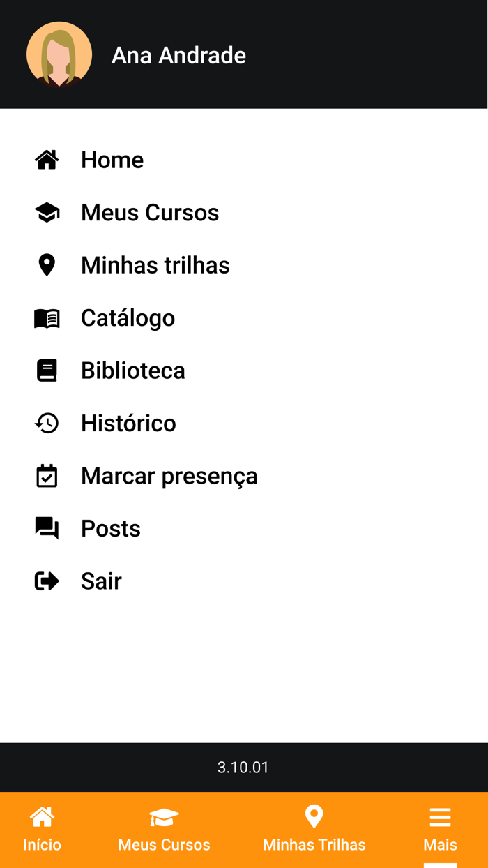The width and height of the screenshot is (488, 868).
Task: Click the version number 3.10.01
Action: pos(243,767)
